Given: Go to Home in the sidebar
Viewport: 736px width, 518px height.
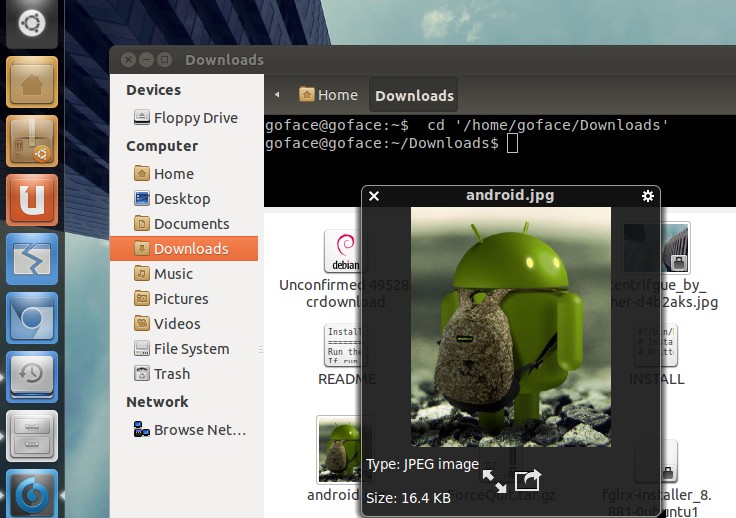Looking at the screenshot, I should tap(164, 174).
